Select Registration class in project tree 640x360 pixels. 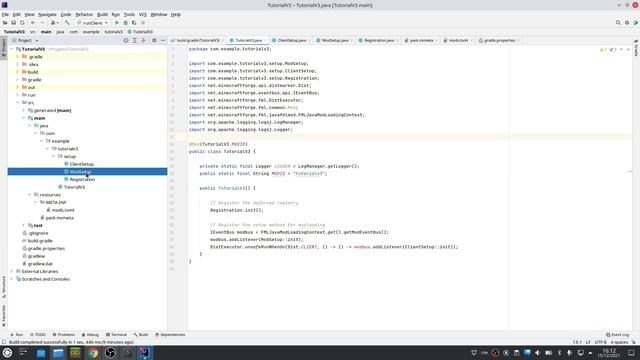click(82, 179)
